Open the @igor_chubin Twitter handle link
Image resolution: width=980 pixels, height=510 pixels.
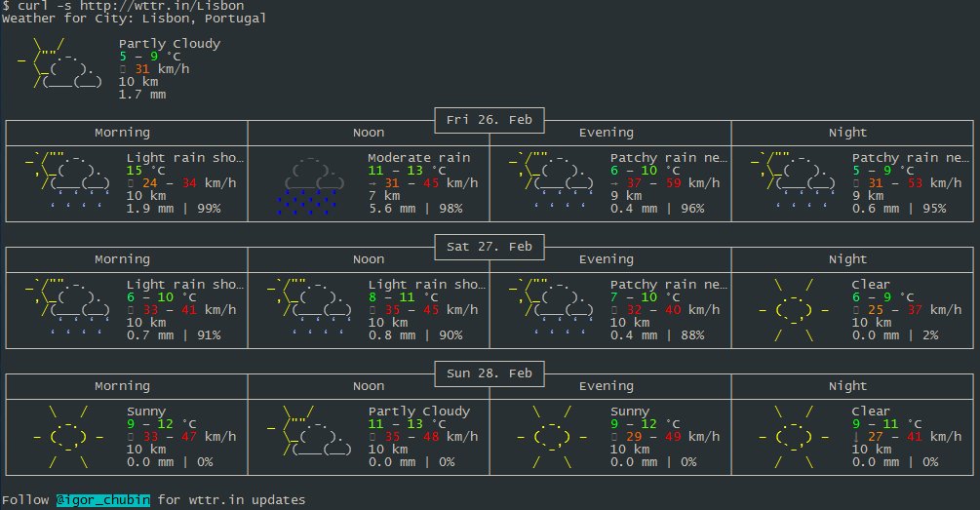[x=103, y=500]
